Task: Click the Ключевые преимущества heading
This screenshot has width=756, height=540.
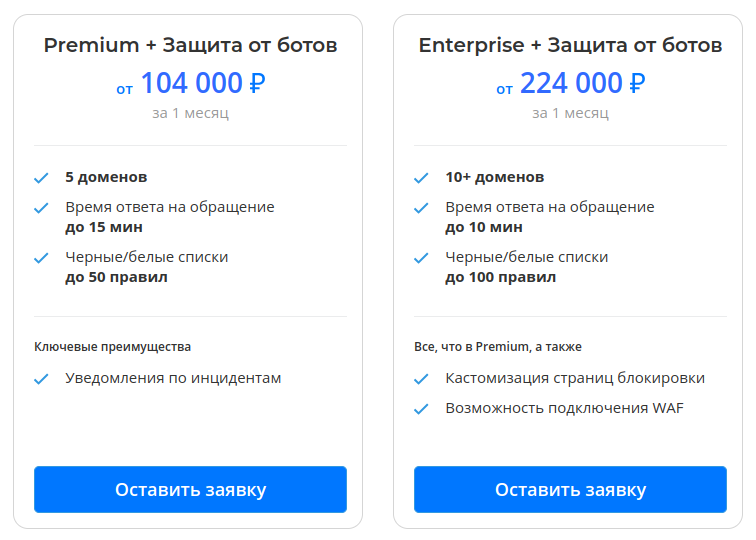Action: point(112,347)
